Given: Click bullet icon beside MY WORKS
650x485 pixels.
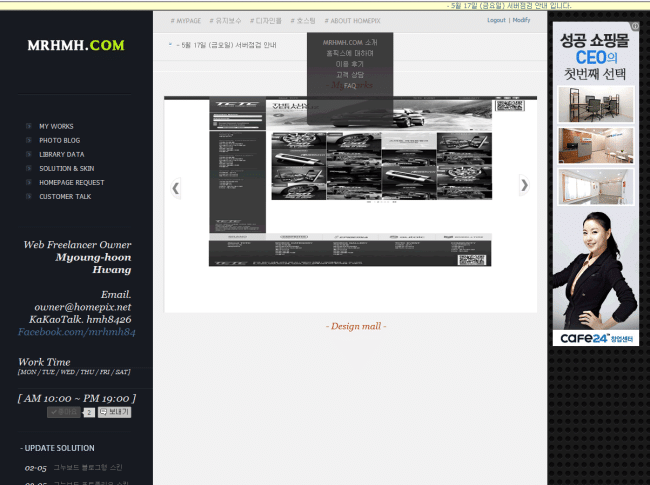Looking at the screenshot, I should pos(29,127).
